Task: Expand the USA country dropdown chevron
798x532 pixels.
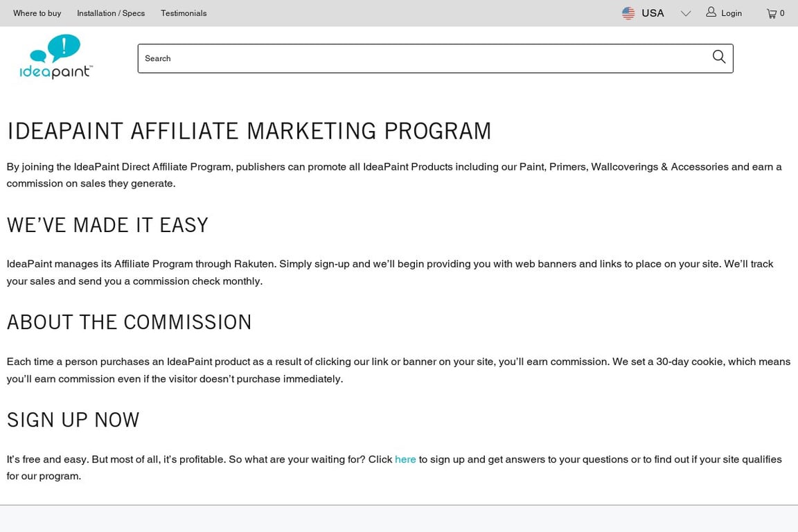Action: [x=686, y=14]
